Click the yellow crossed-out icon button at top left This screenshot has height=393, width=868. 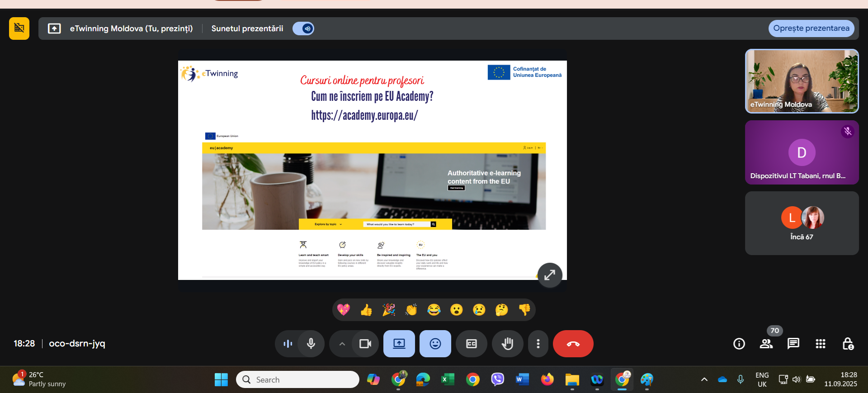19,28
